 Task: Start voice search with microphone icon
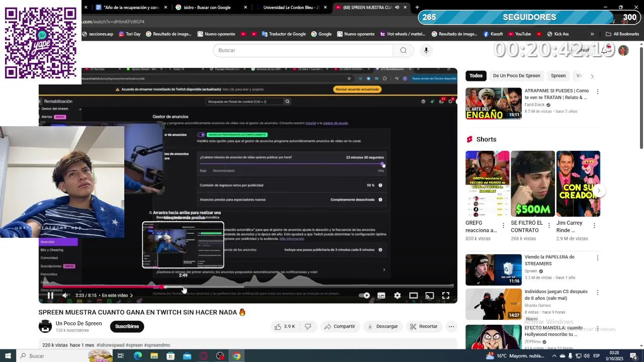coord(426,50)
